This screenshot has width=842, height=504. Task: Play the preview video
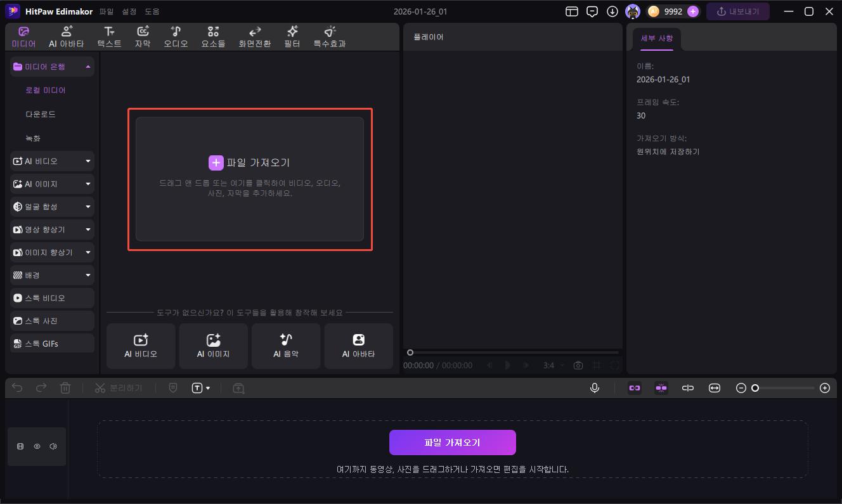[x=507, y=365]
